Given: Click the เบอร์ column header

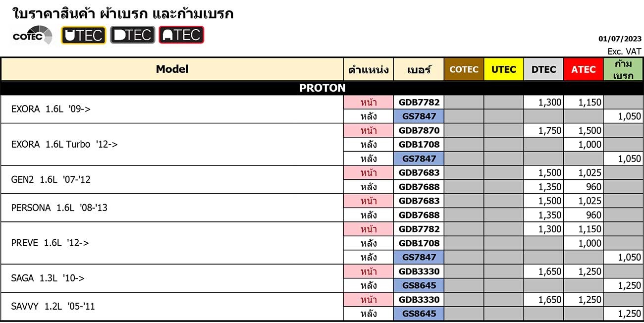Looking at the screenshot, I should 419,69.
